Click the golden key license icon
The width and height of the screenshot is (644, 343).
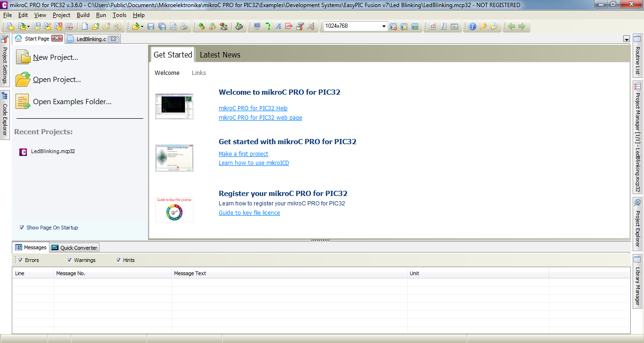coord(483,26)
